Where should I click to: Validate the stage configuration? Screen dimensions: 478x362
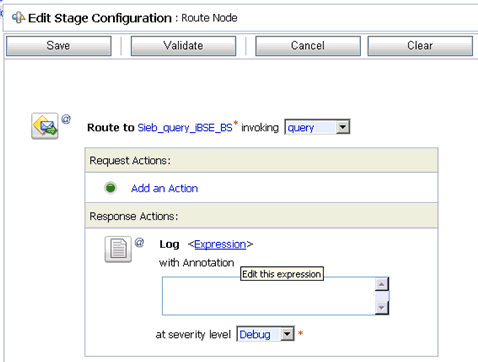pyautogui.click(x=183, y=46)
